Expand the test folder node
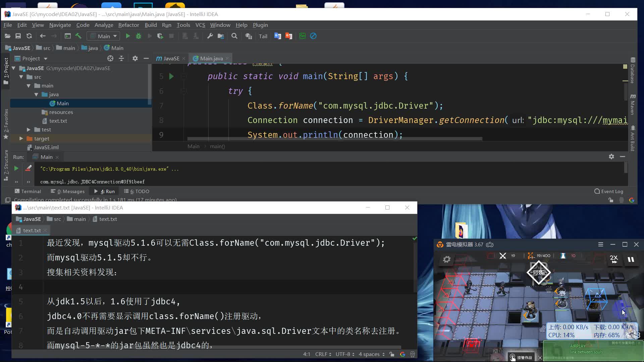This screenshot has width=644, height=362. 29,129
